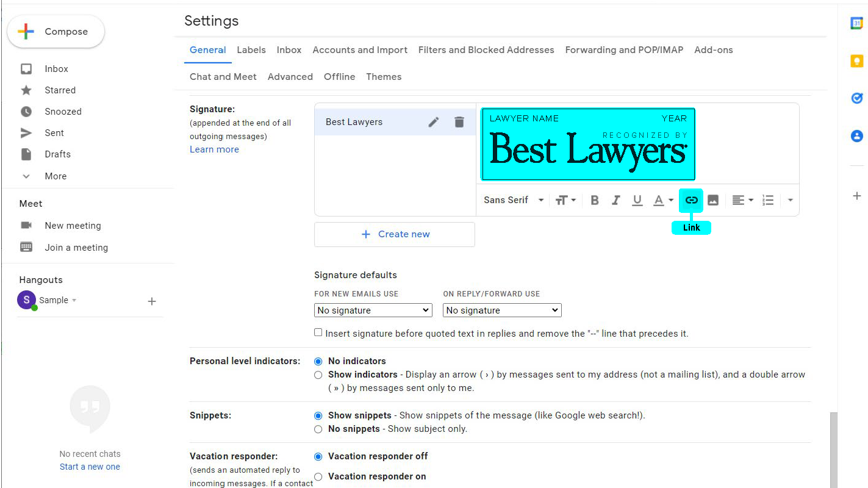Delete the Best Lawyers signature with trash icon
868x488 pixels.
pyautogui.click(x=459, y=122)
